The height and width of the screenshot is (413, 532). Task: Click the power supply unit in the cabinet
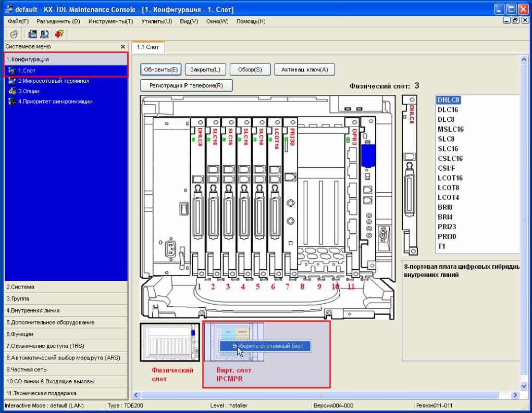[171, 197]
